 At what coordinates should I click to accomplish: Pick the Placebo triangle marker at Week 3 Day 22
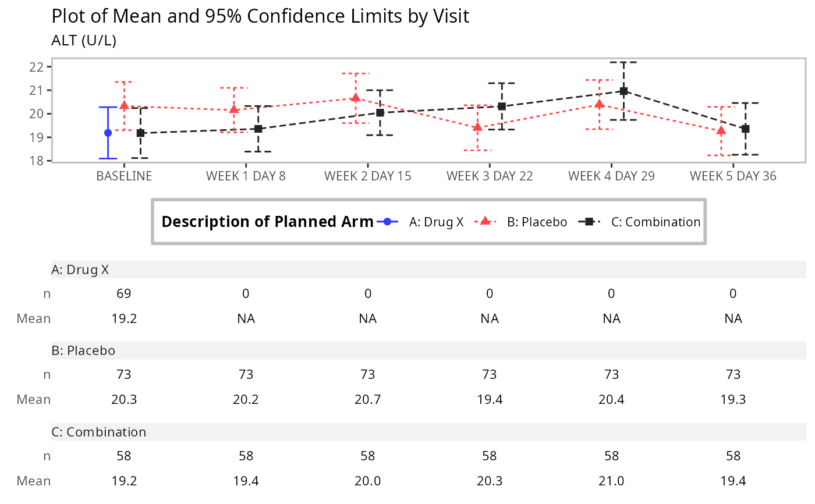click(477, 127)
